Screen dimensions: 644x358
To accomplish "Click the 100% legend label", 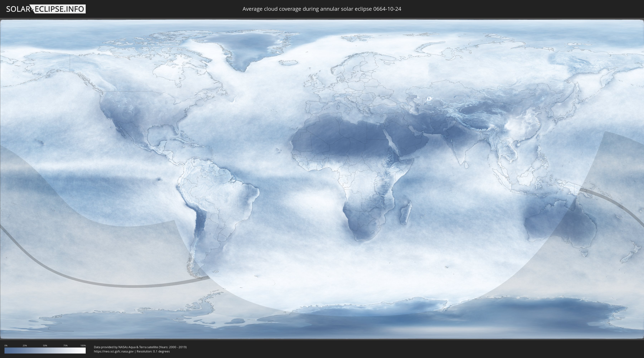I will pos(83,345).
